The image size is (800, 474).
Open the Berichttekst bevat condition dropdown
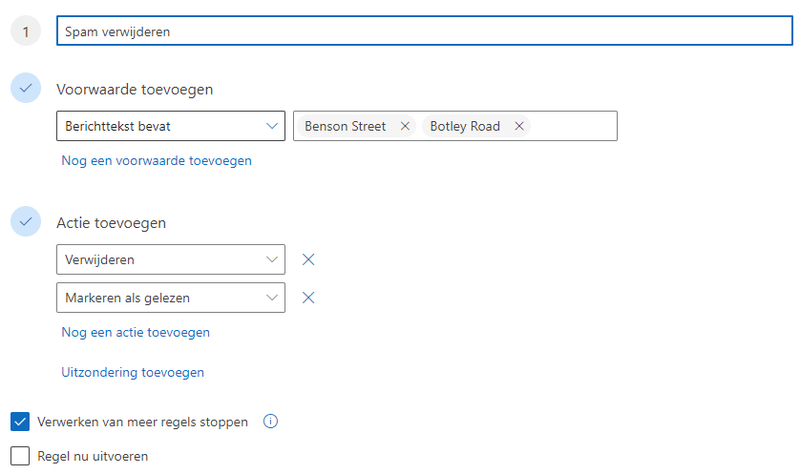click(171, 126)
